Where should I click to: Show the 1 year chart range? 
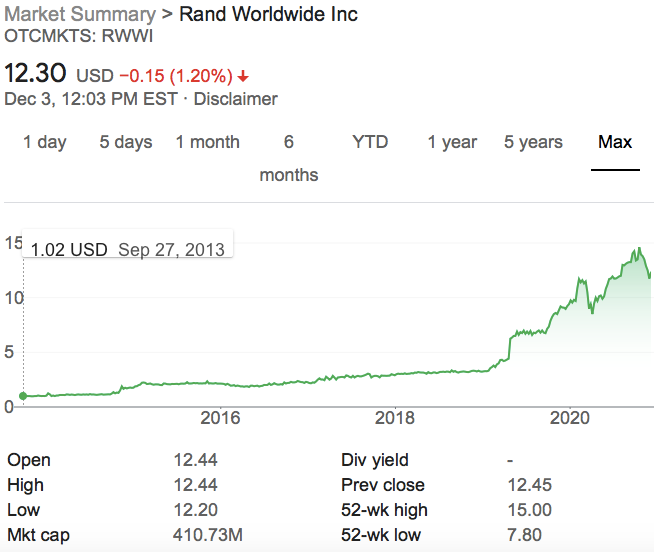click(x=452, y=142)
